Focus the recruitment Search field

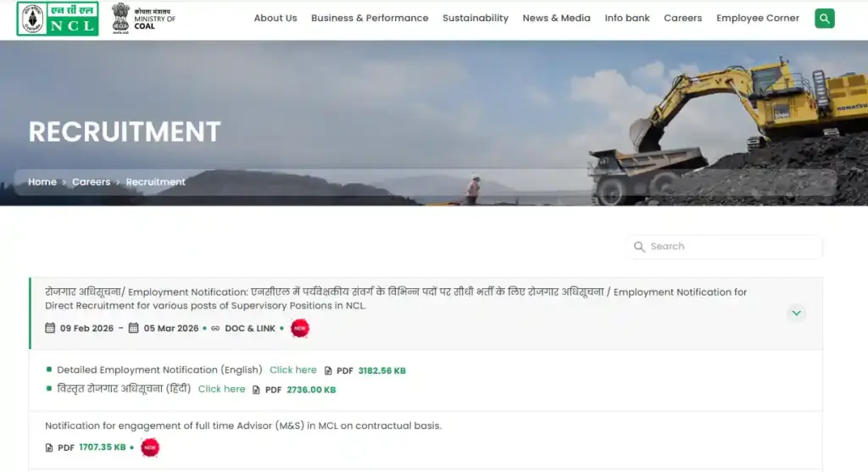pyautogui.click(x=729, y=247)
